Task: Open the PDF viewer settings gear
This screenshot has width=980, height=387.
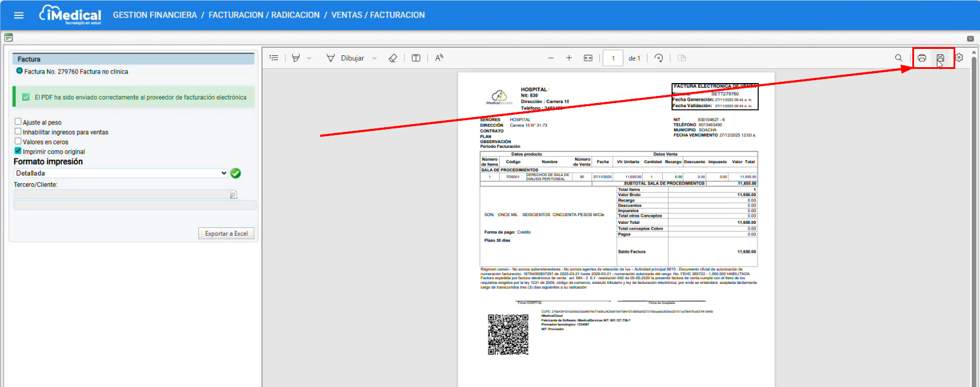Action: coord(959,58)
